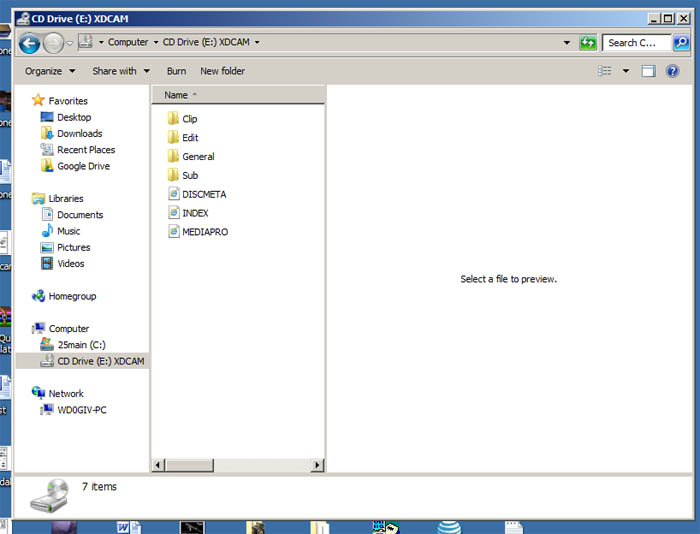Click the green Refresh button in address bar
This screenshot has width=700, height=534.
pyautogui.click(x=588, y=43)
